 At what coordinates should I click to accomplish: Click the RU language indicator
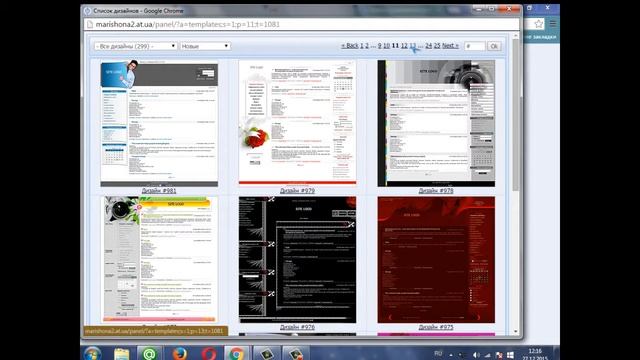[x=438, y=353]
